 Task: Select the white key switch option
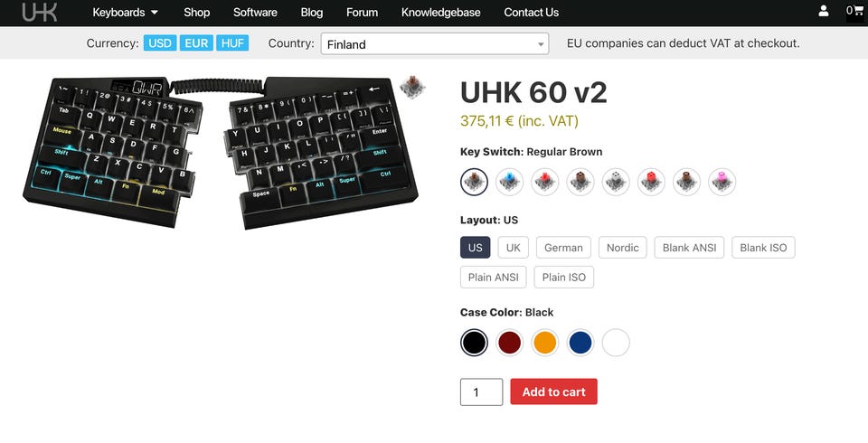tap(616, 182)
